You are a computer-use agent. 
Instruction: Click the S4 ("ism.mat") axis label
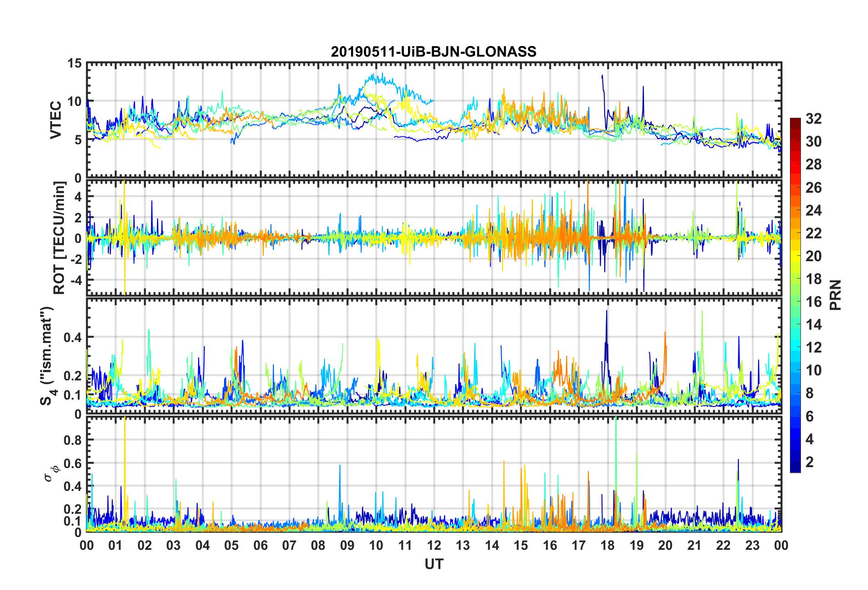[x=47, y=356]
